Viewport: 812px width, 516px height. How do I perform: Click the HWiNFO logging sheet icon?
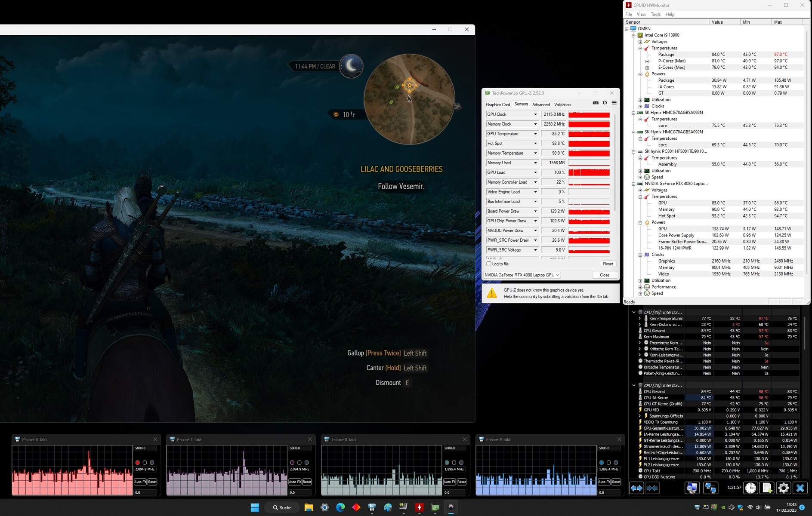[x=767, y=488]
